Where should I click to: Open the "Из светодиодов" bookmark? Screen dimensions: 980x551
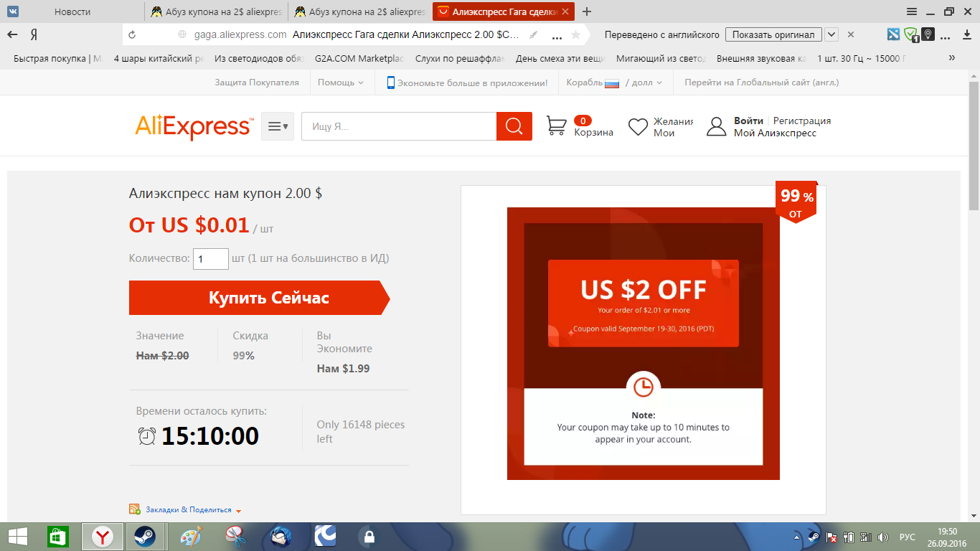point(260,59)
